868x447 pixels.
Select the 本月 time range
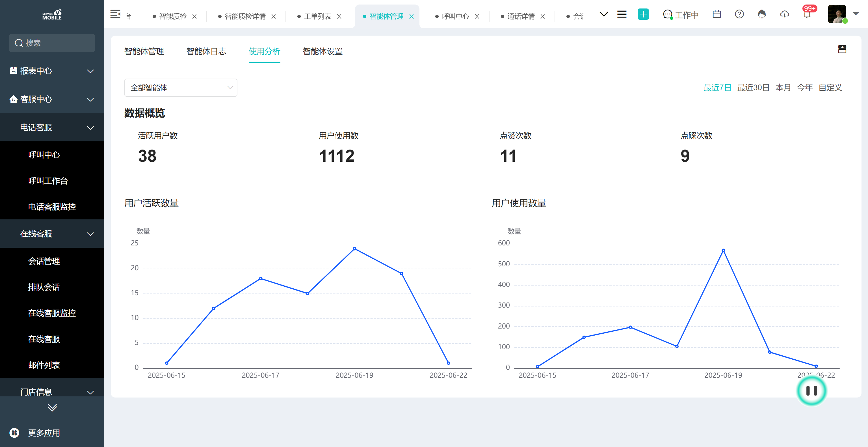(783, 88)
